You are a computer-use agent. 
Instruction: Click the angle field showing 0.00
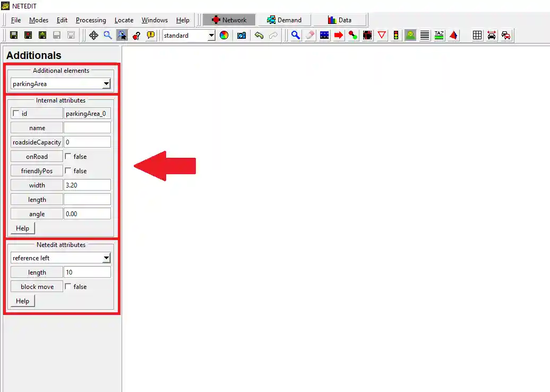(87, 214)
